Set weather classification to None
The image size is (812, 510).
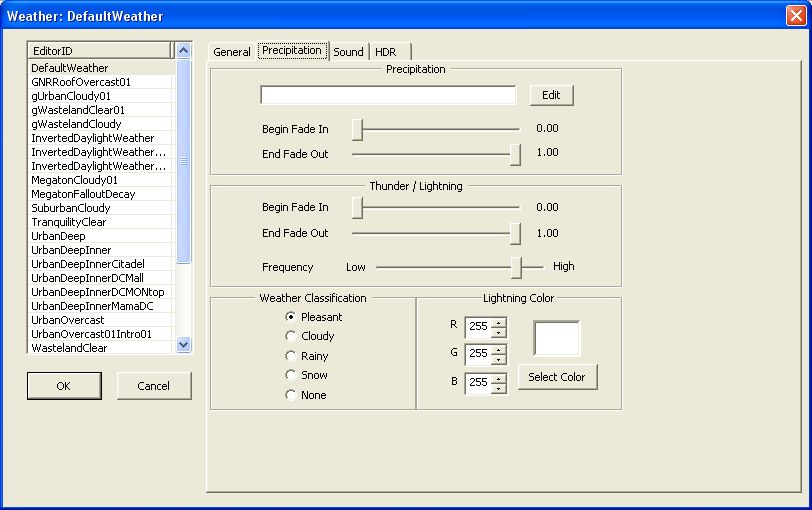tap(306, 395)
